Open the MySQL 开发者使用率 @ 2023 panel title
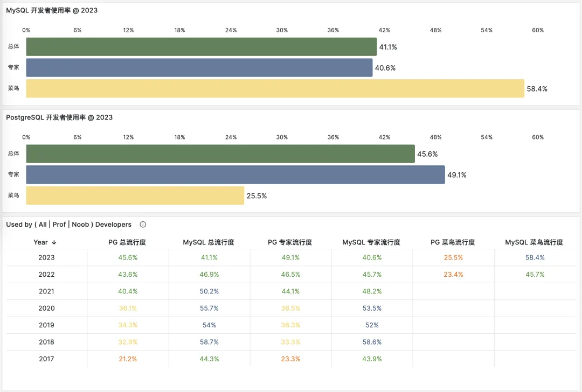The height and width of the screenshot is (392, 582). (52, 10)
